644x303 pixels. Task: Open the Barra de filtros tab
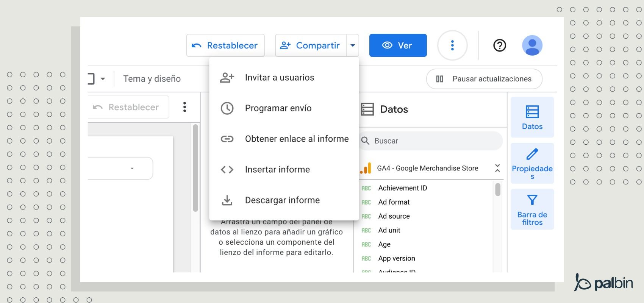(x=532, y=209)
